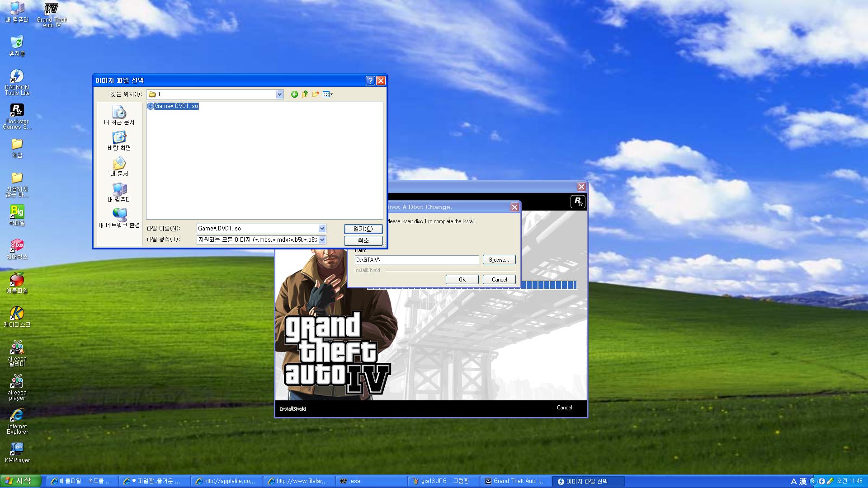Launch 쉐어박스 desktop shortcut
The height and width of the screenshot is (488, 868).
tap(17, 249)
